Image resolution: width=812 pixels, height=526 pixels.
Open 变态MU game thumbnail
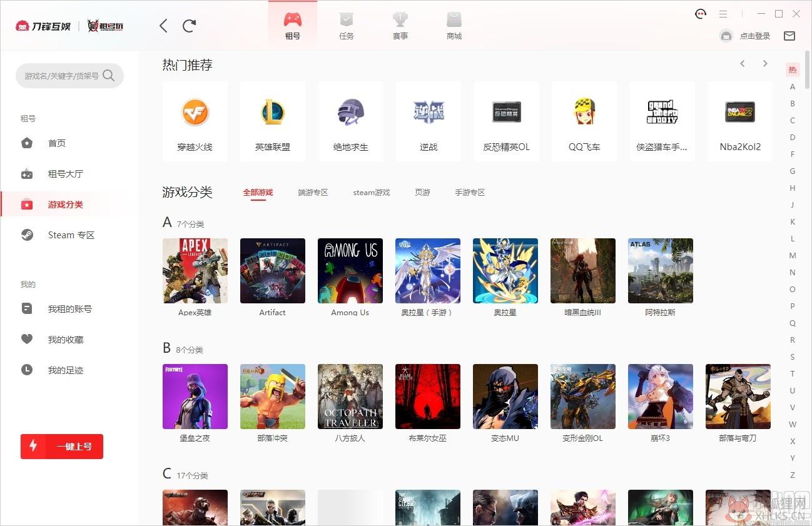pyautogui.click(x=505, y=397)
